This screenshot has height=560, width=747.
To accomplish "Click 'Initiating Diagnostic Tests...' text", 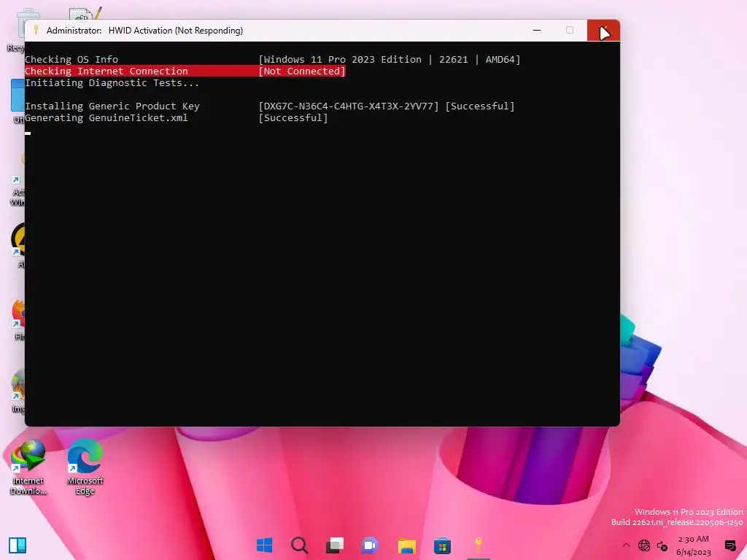I will tap(112, 83).
